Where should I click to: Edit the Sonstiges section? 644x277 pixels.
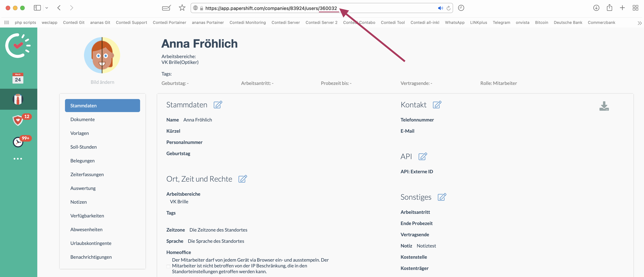442,197
